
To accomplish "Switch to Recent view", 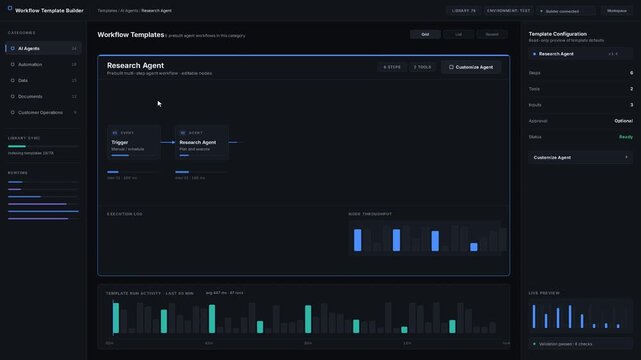I will 492,34.
